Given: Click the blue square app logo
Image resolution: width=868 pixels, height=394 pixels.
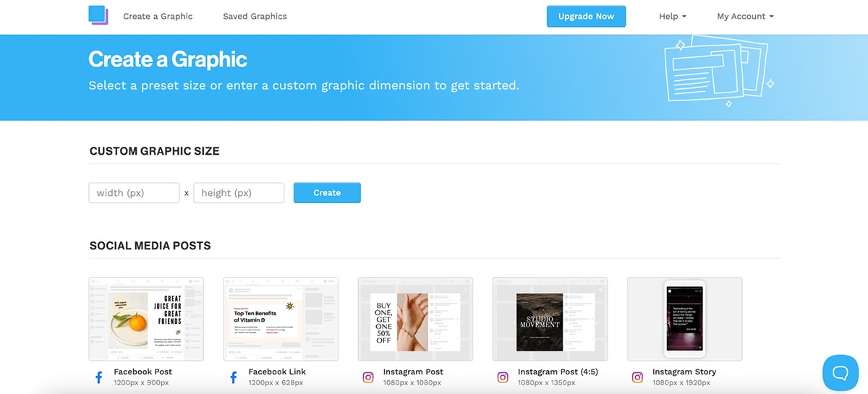Looking at the screenshot, I should [x=98, y=15].
